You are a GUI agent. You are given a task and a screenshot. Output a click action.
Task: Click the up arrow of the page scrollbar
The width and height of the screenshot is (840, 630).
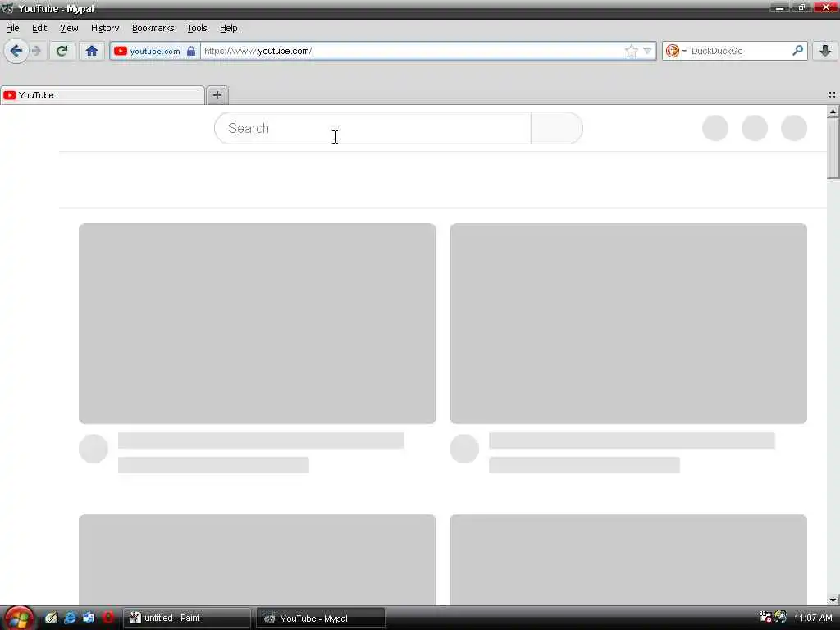pyautogui.click(x=833, y=112)
